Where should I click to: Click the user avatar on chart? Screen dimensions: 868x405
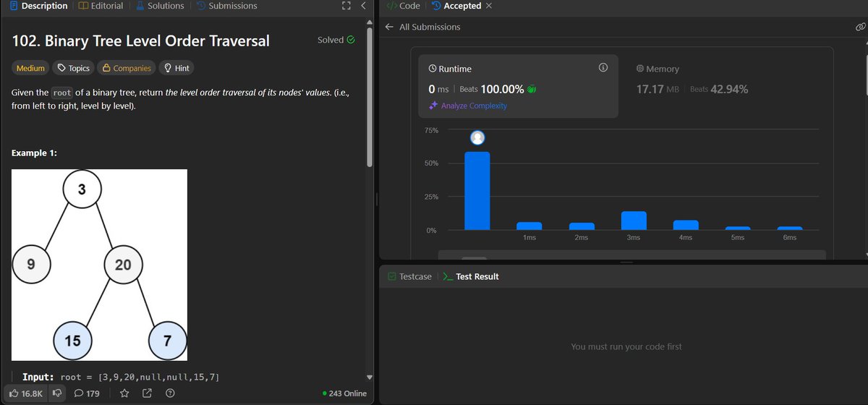477,137
